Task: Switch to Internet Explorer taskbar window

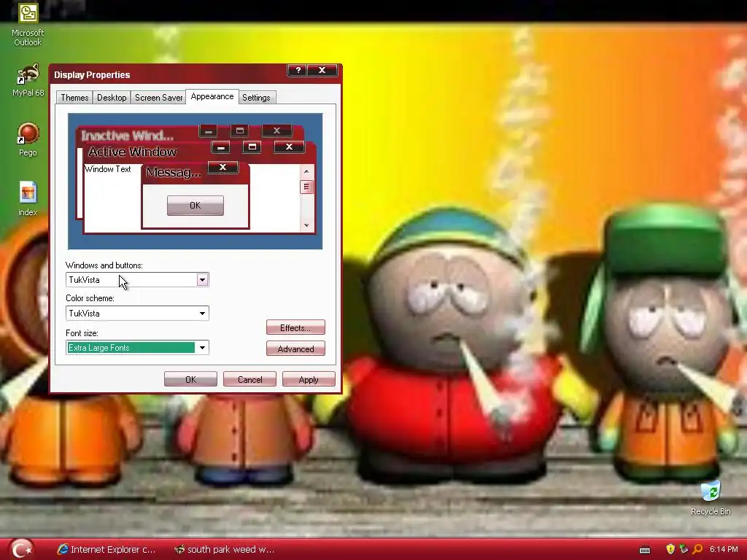Action: click(107, 550)
